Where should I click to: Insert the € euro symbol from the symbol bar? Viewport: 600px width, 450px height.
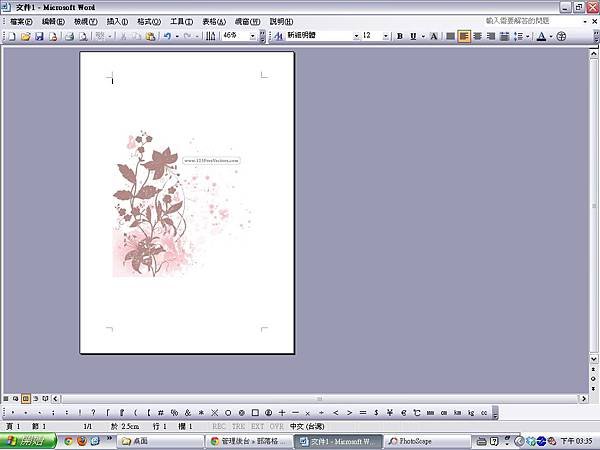click(x=403, y=412)
